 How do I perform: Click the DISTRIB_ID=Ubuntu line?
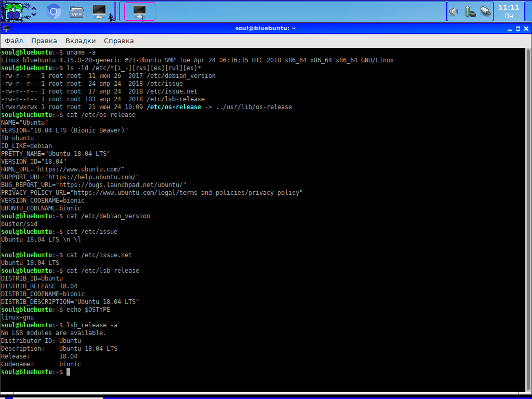tap(32, 278)
